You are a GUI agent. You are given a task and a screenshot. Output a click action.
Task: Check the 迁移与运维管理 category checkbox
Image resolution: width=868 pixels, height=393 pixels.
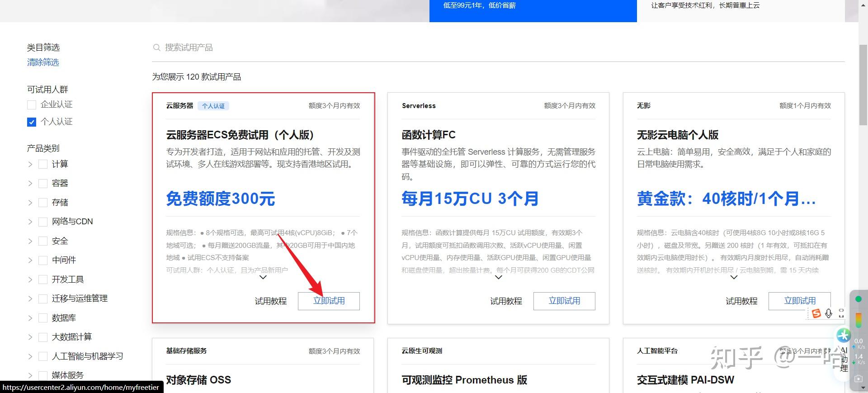click(43, 298)
